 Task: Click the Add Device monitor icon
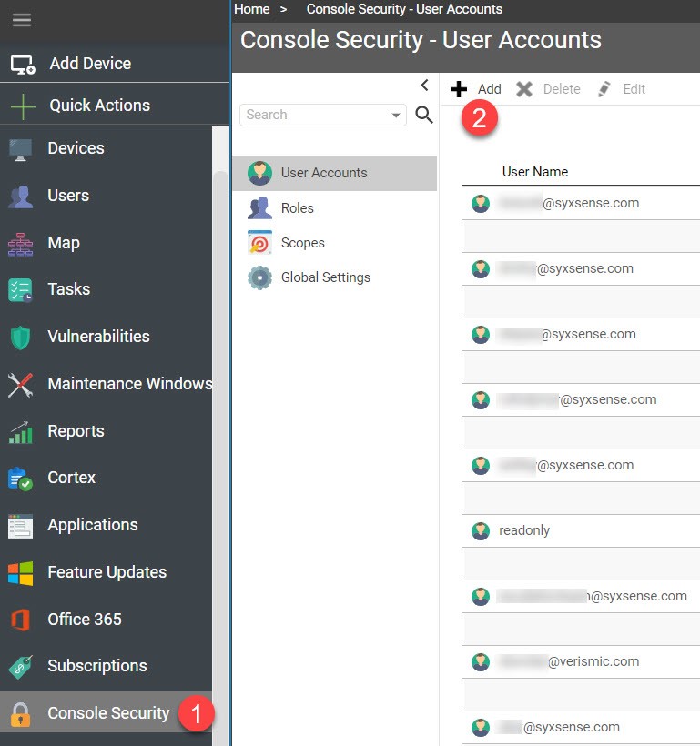point(23,65)
